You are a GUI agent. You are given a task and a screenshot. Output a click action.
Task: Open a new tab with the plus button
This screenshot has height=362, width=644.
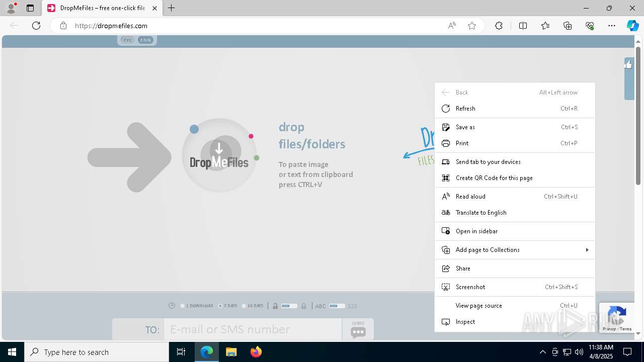(172, 8)
